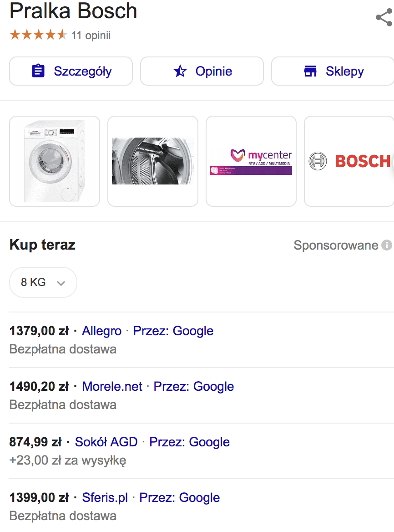Open the Allegro store link

(x=101, y=331)
